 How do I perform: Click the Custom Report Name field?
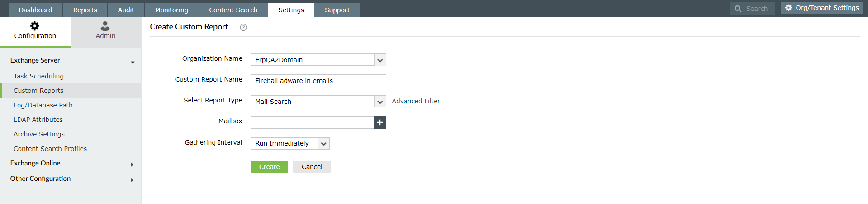point(318,81)
